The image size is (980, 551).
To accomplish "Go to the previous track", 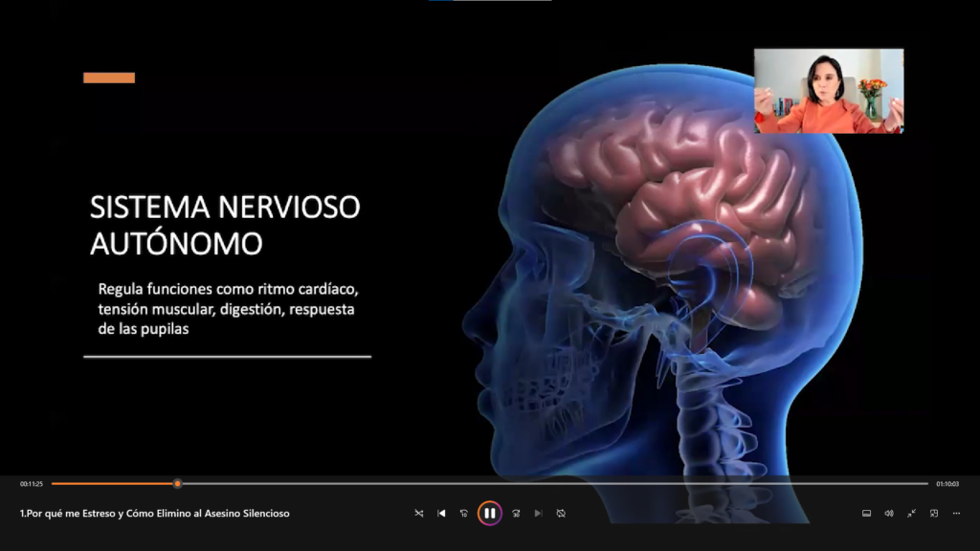I will click(441, 513).
